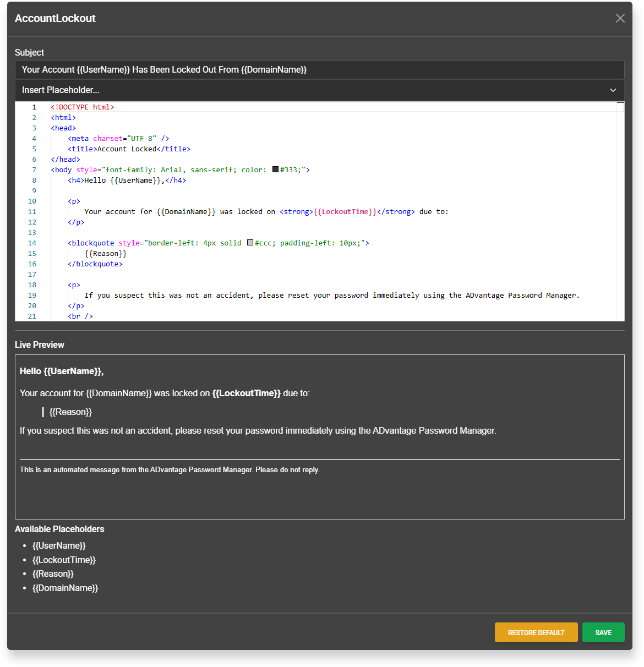Screen dimensions: 644x667
Task: Click {{UserName}} in Available Placeholders list
Action: 59,546
